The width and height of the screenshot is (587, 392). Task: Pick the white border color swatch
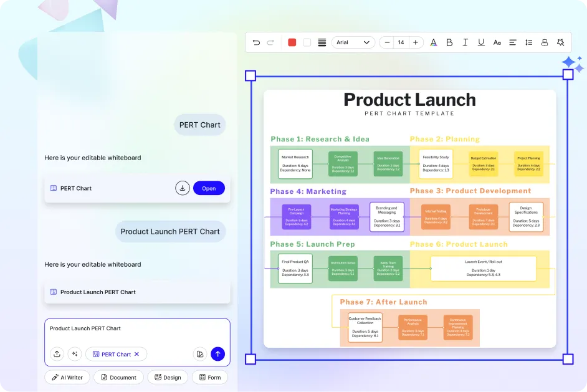click(x=307, y=42)
